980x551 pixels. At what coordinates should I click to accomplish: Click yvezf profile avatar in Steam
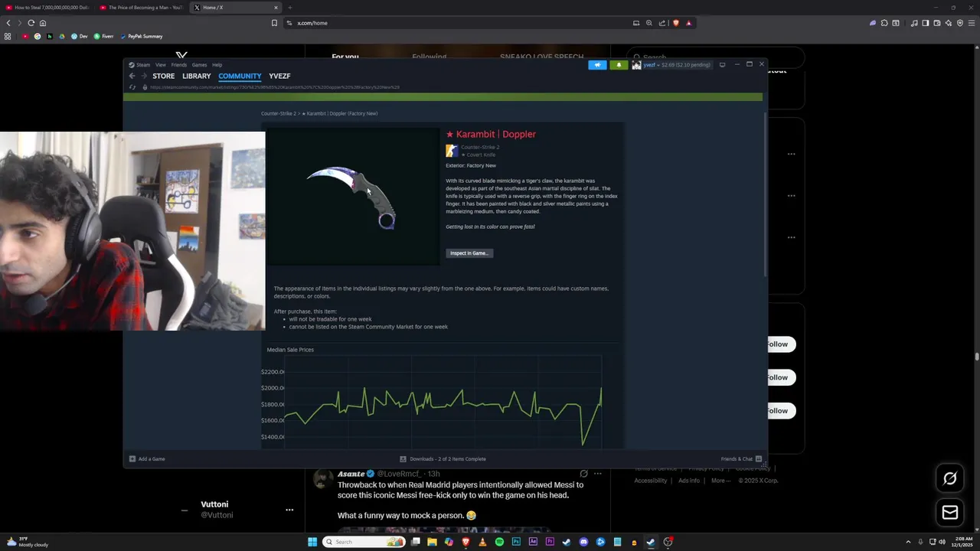(x=636, y=65)
